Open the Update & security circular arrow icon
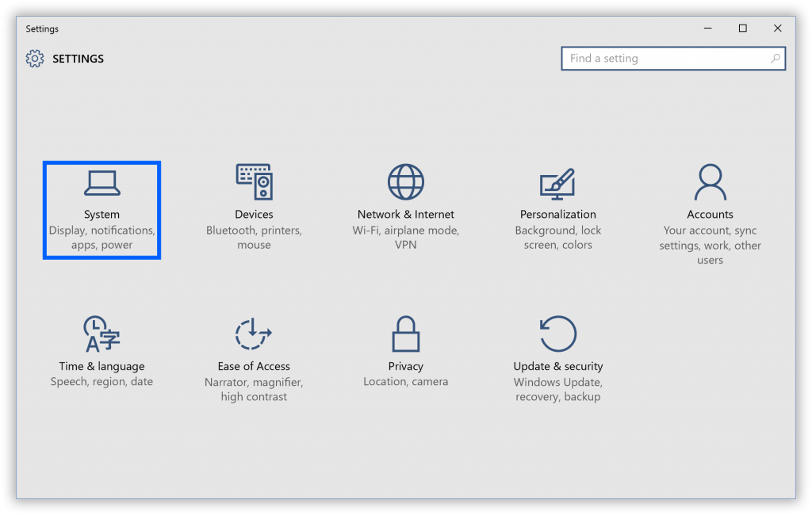The image size is (812, 515). pyautogui.click(x=557, y=334)
